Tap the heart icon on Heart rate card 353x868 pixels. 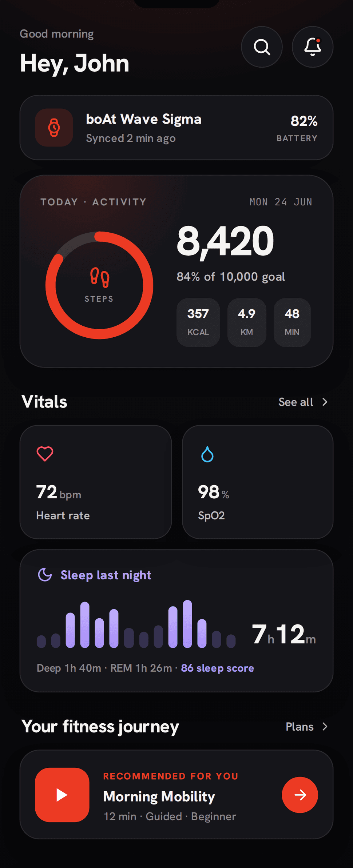point(45,454)
